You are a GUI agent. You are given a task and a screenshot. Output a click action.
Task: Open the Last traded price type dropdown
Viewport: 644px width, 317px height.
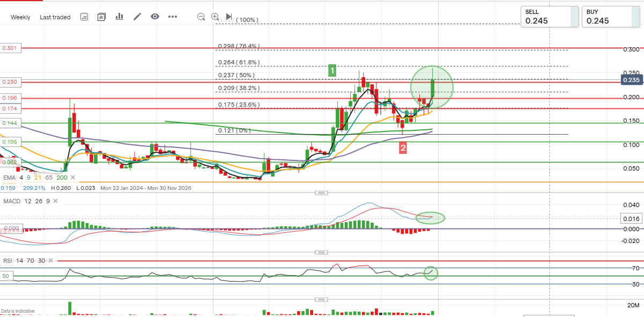(x=55, y=17)
